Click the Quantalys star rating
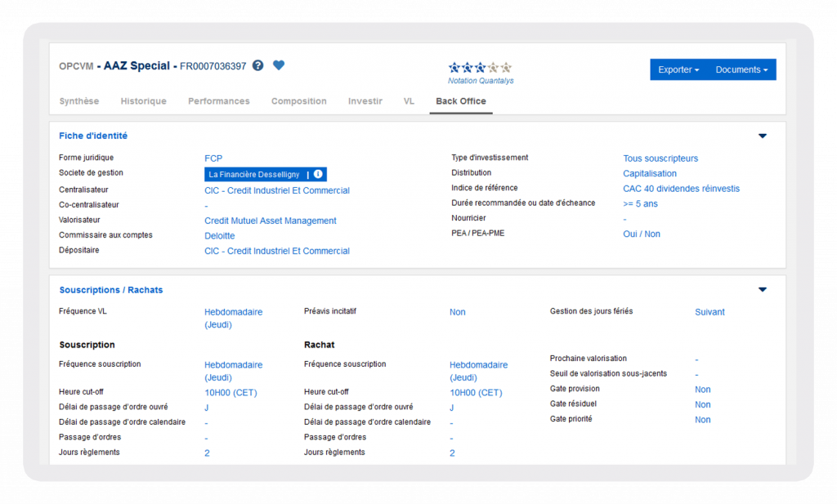The height and width of the screenshot is (504, 837). (480, 68)
